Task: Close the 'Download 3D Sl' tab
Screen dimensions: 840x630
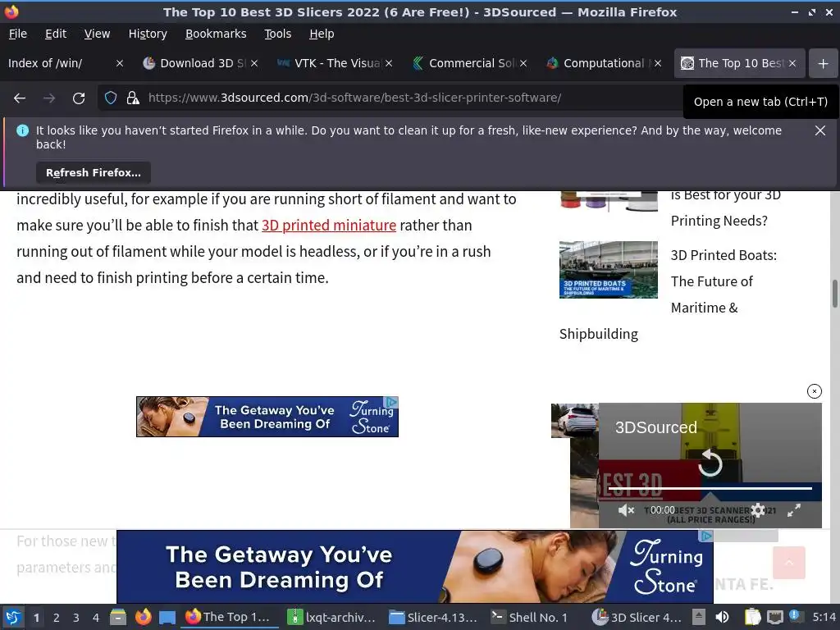Action: click(254, 63)
